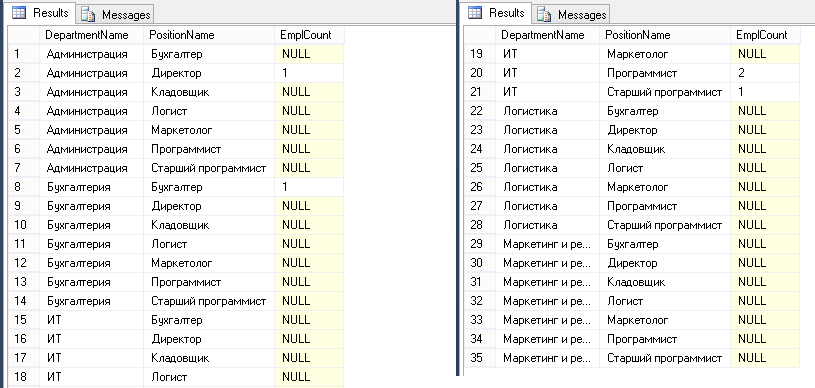The height and width of the screenshot is (388, 815).
Task: Click Старший программист cell in row 14
Action: click(x=209, y=301)
